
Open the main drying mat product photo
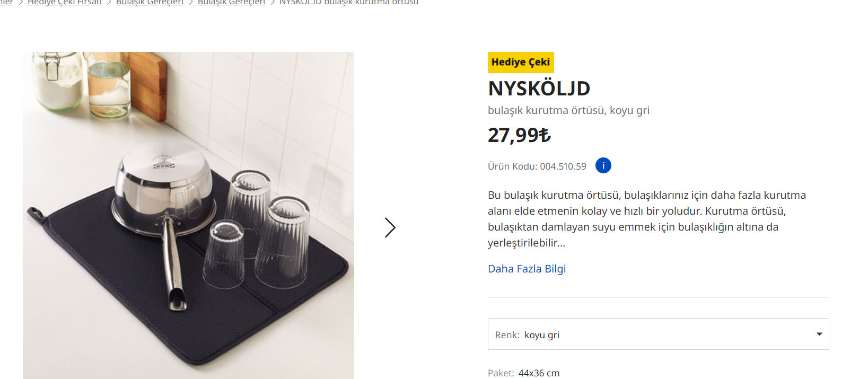[x=188, y=215]
